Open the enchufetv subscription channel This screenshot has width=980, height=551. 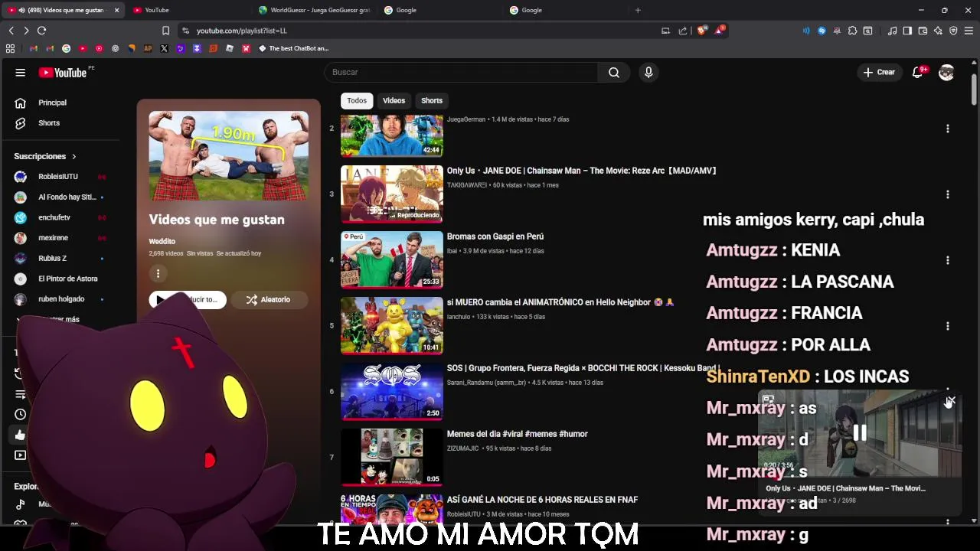pyautogui.click(x=54, y=217)
